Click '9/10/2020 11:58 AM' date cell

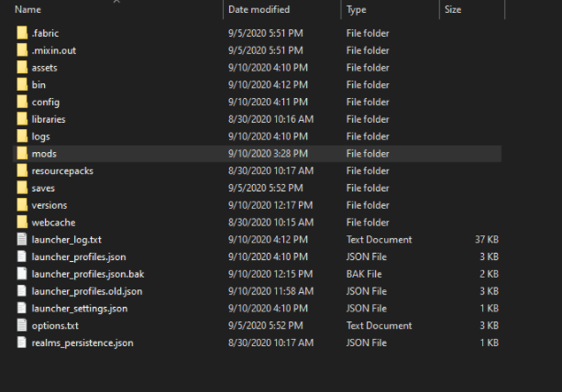(271, 291)
